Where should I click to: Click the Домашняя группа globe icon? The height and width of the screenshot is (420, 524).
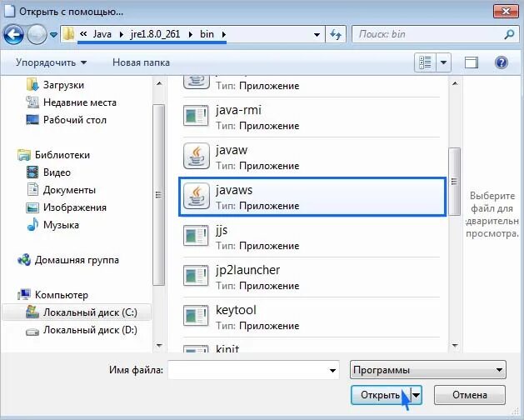[24, 260]
